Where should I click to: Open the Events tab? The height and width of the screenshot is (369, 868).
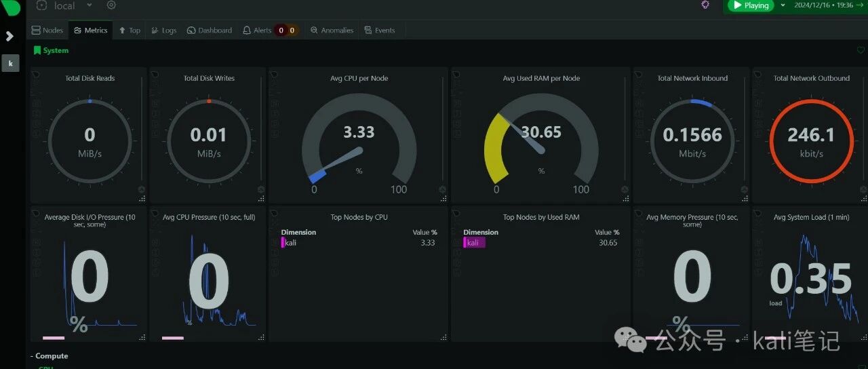[x=380, y=31]
